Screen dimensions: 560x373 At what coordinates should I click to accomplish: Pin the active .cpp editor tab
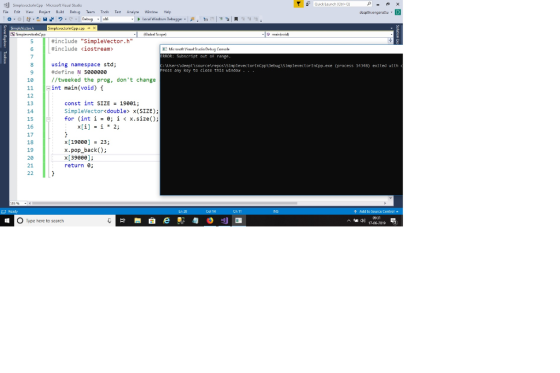pos(89,28)
